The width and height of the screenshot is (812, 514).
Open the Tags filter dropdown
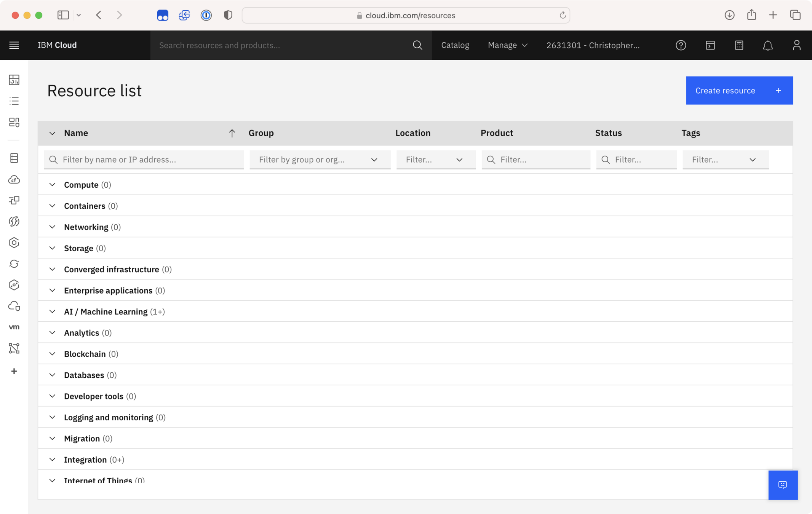point(725,160)
